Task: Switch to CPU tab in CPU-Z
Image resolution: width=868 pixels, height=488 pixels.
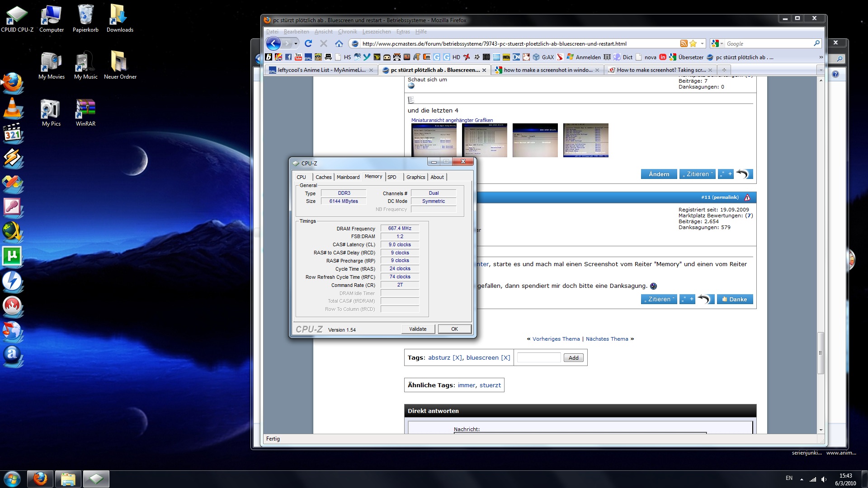Action: (302, 177)
